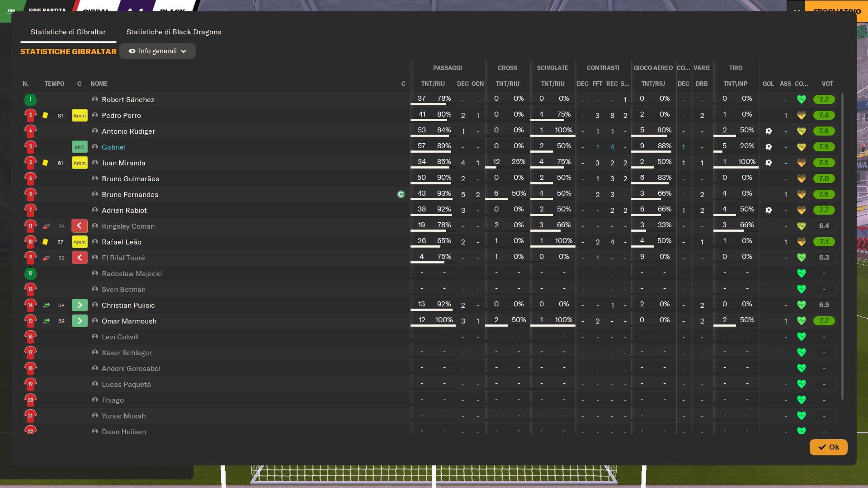Open the Info generali view dropdown

click(157, 51)
